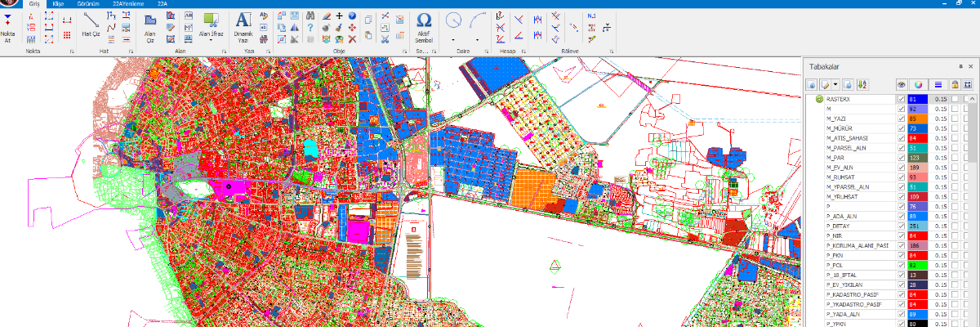The width and height of the screenshot is (980, 327).
Task: Click the red X delete icon
Action: (x=352, y=38)
